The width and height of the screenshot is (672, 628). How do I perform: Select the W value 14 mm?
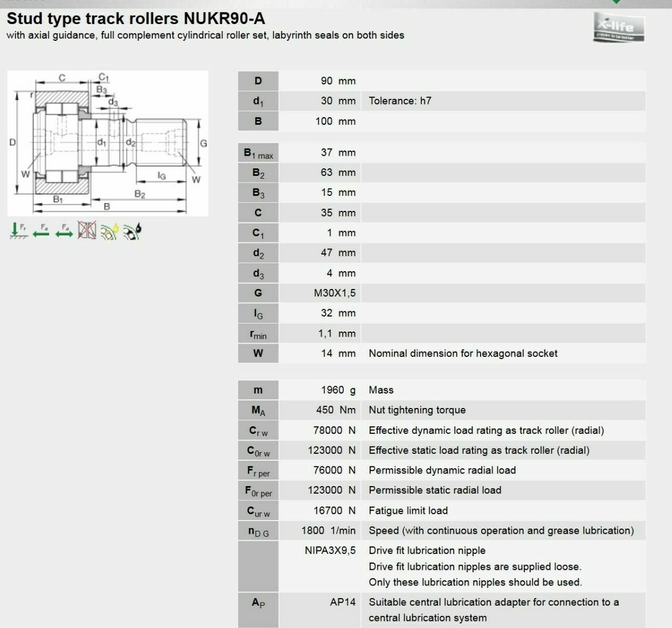tap(338, 353)
